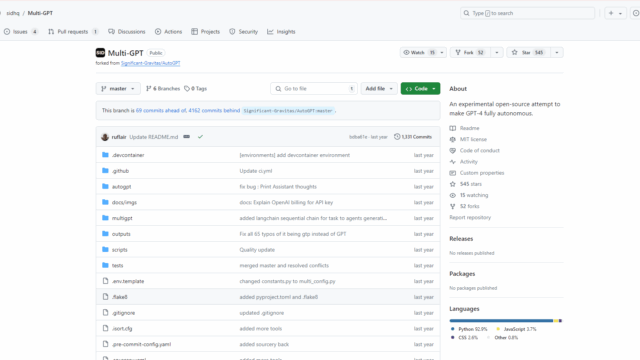Viewport: 640px width, 360px height.
Task: Open the .devcontainer folder
Action: (x=128, y=155)
